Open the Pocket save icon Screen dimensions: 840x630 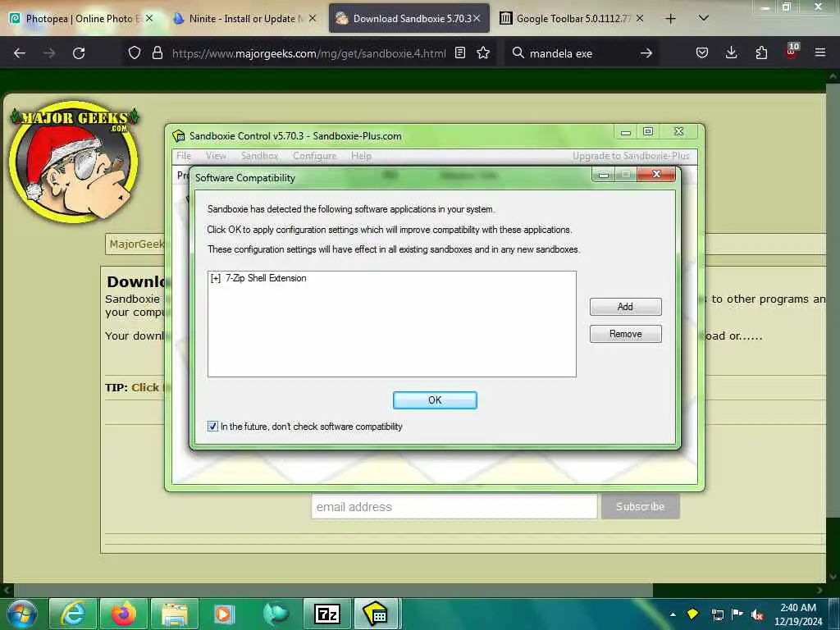(702, 53)
